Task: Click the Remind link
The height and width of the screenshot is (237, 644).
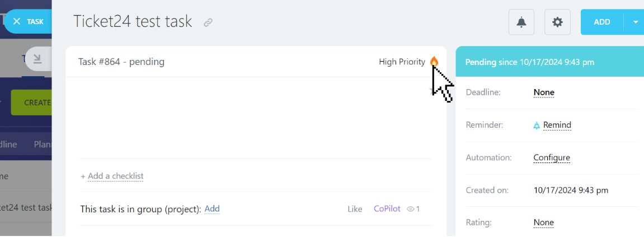Action: [557, 125]
